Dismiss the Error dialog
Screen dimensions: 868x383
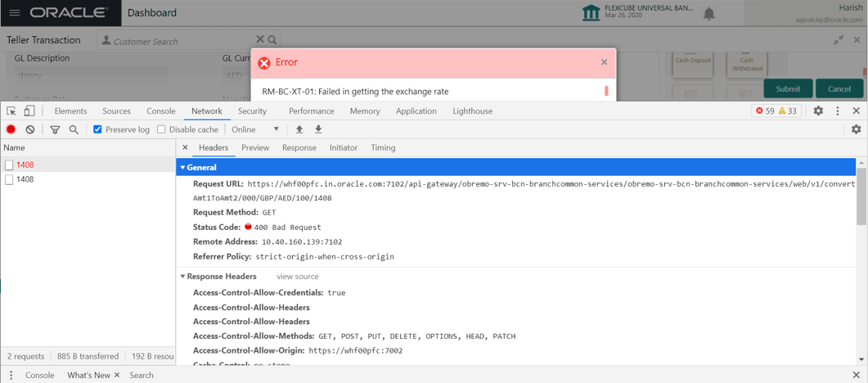point(604,62)
